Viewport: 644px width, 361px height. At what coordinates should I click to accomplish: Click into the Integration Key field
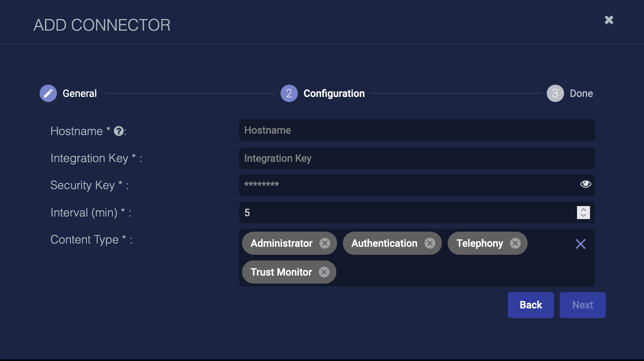pyautogui.click(x=417, y=158)
